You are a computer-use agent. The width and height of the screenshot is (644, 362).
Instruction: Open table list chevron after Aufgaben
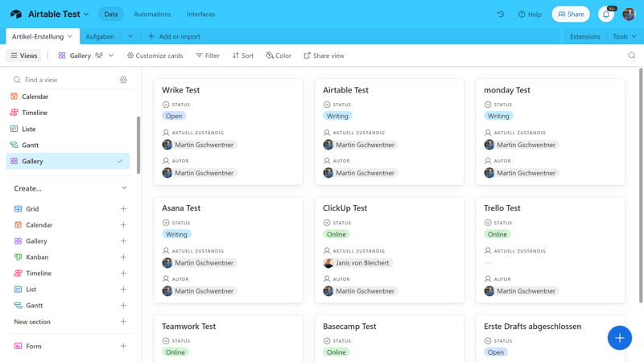tap(130, 36)
